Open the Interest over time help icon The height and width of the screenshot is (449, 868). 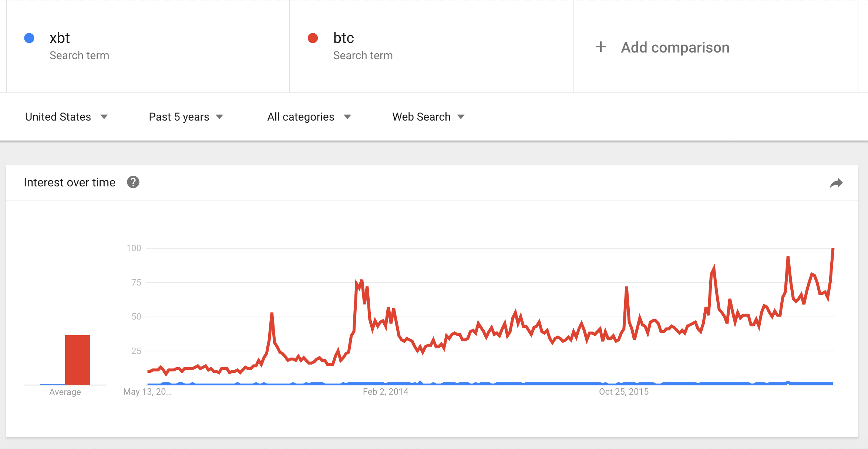133,182
